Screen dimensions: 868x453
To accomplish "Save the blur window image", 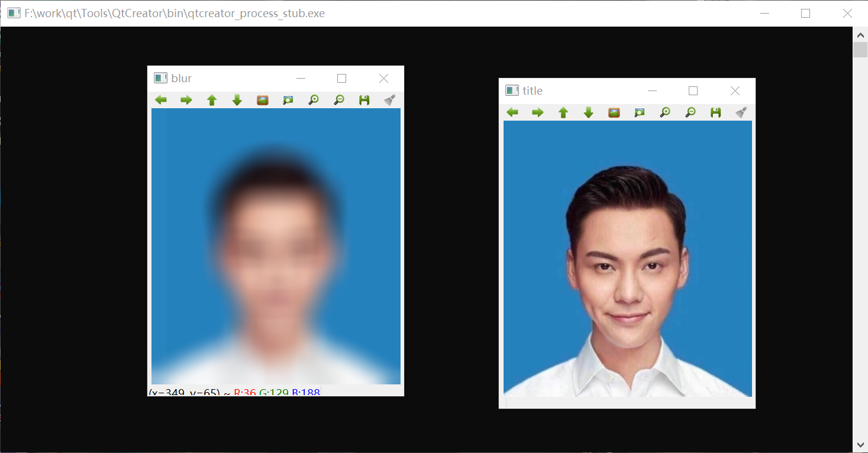I will click(x=364, y=100).
